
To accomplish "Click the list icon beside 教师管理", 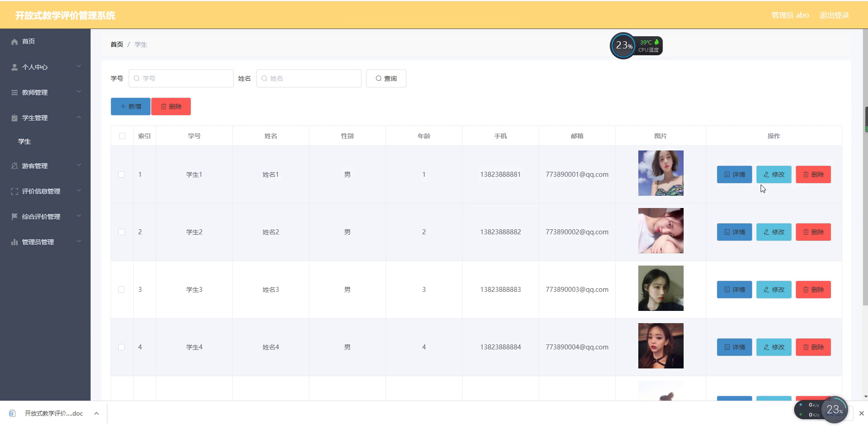I will tap(14, 92).
